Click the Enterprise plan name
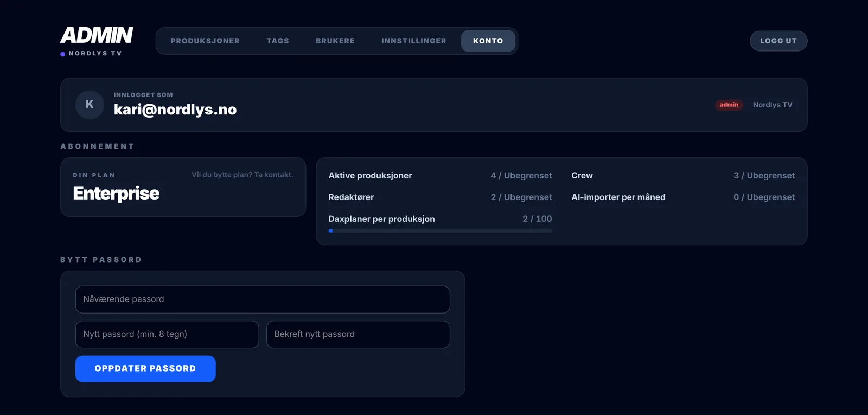 coord(116,194)
